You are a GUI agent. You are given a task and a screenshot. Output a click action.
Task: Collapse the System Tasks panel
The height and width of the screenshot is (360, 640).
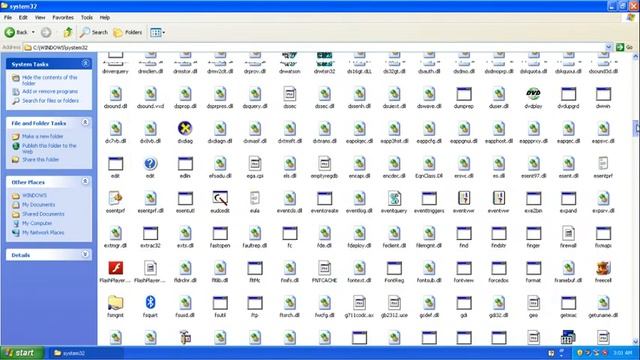(x=85, y=63)
